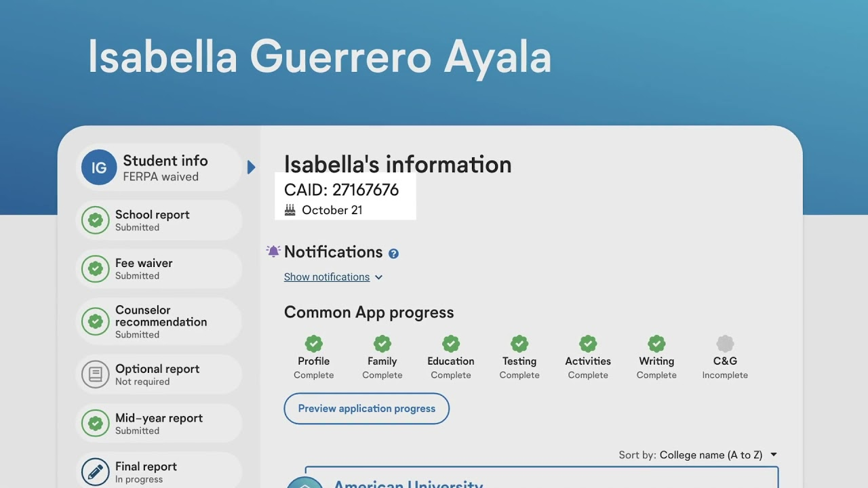Click the notification bell icon
The height and width of the screenshot is (488, 868).
click(273, 251)
